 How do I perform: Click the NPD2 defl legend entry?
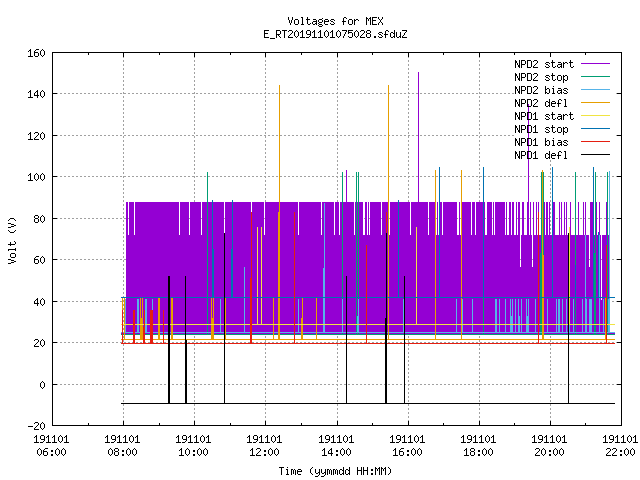click(562, 103)
